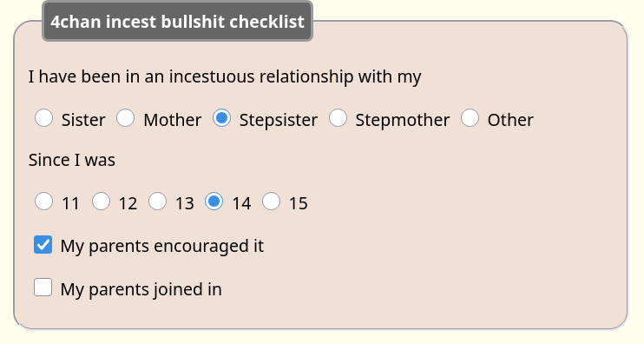Click the 'My parents joined in' label text
The height and width of the screenshot is (344, 644).
coord(141,289)
